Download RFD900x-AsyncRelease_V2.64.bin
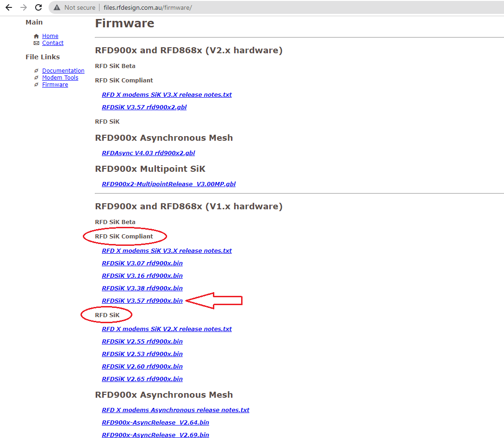 pos(155,423)
